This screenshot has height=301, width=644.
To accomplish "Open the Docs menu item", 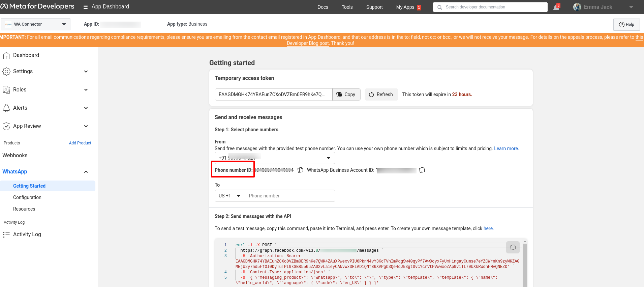I will click(x=323, y=7).
